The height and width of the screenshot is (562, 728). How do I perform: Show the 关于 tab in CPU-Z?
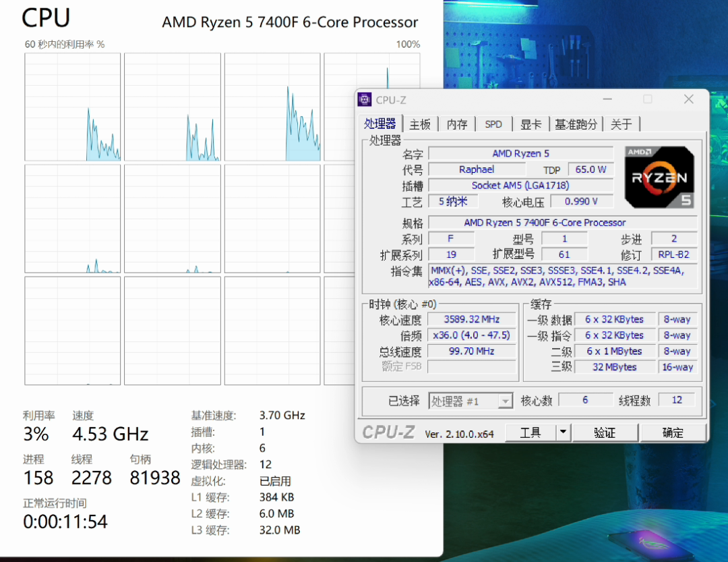(621, 124)
